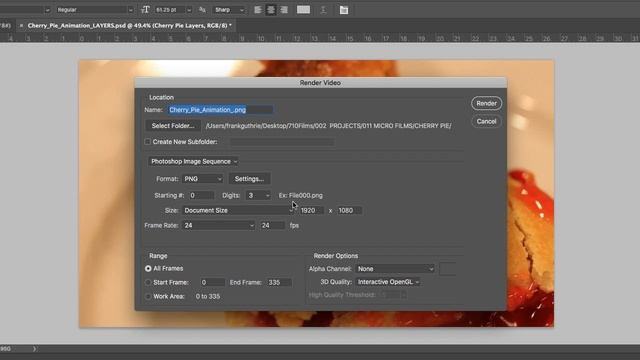Open the Format PNG dropdown
The height and width of the screenshot is (360, 640).
202,179
